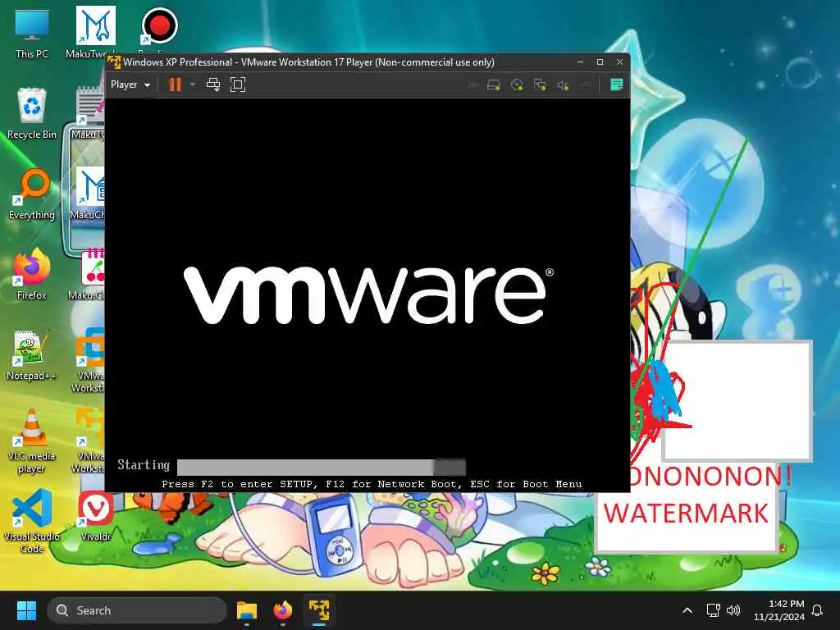Click the VMware Player title bar icon
This screenshot has height=630, width=840.
click(114, 62)
